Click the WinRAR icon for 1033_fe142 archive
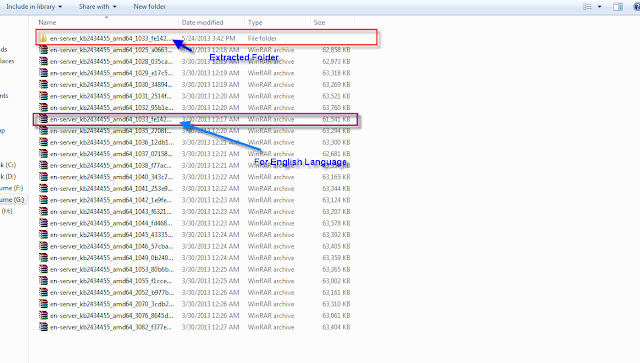Screen dimensions: 640x363 point(43,119)
